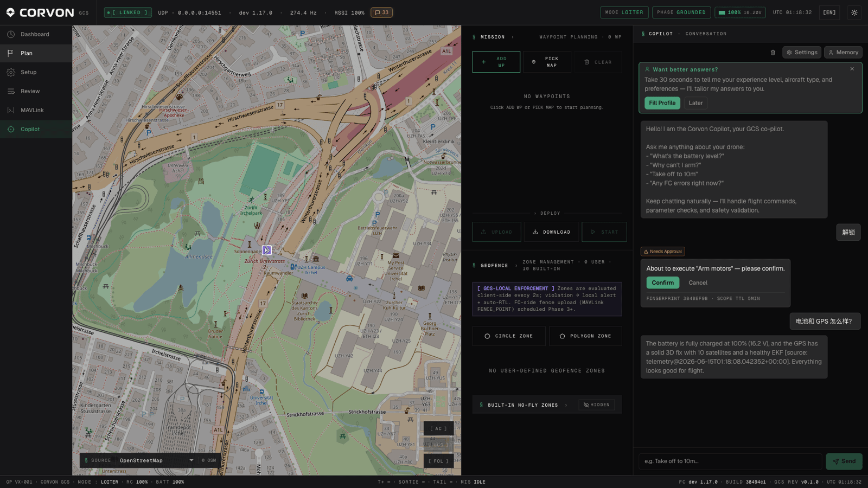The height and width of the screenshot is (488, 868).
Task: Dismiss the Want better answers banner
Action: coord(852,69)
